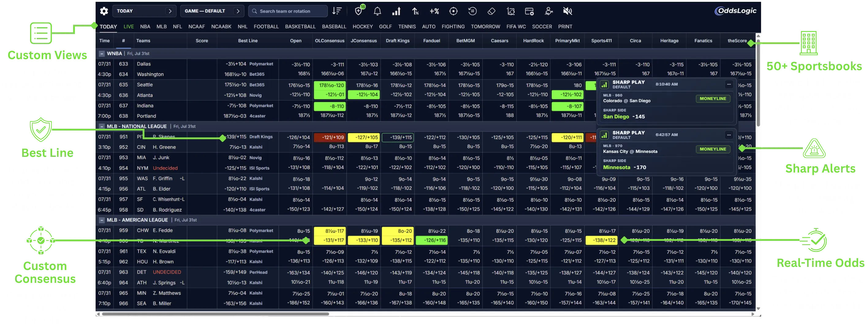This screenshot has width=868, height=327.
Task: Select the FIFA WC tab
Action: [516, 27]
